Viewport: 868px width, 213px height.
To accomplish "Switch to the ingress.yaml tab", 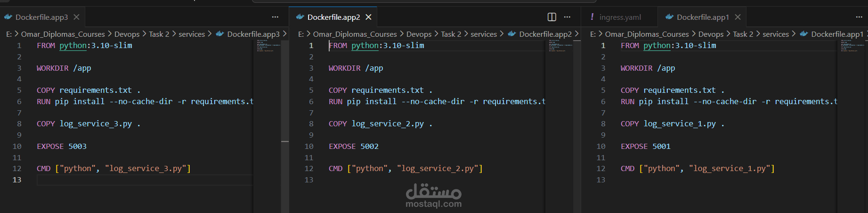I will tap(620, 17).
